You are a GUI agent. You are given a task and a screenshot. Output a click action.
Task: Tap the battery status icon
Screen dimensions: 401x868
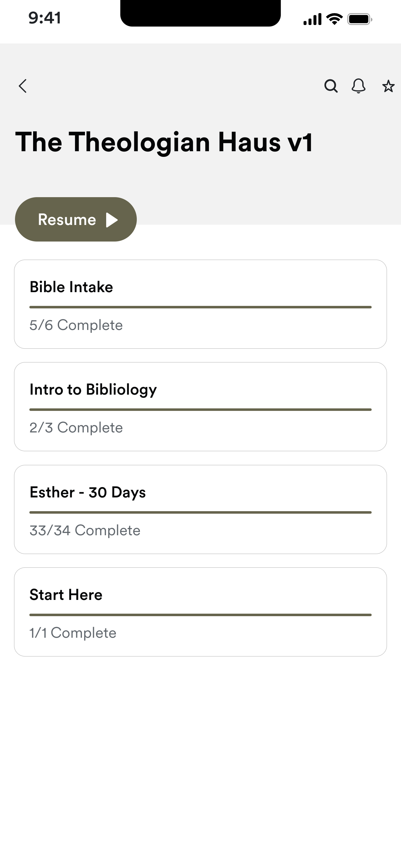(x=359, y=19)
